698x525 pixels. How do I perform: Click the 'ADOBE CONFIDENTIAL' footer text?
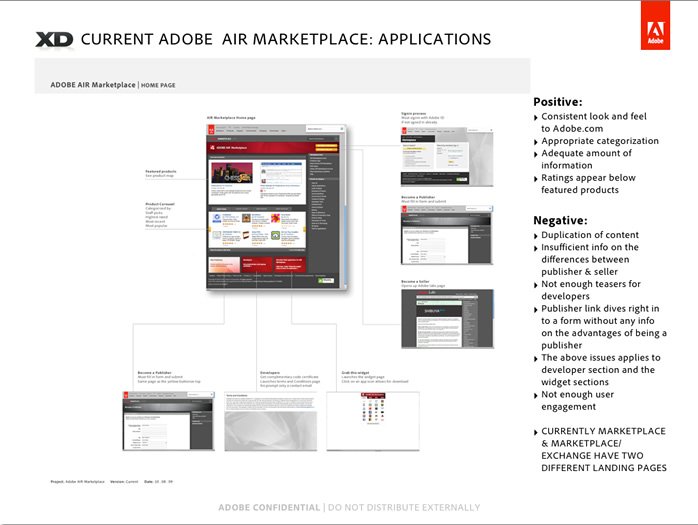tap(269, 507)
